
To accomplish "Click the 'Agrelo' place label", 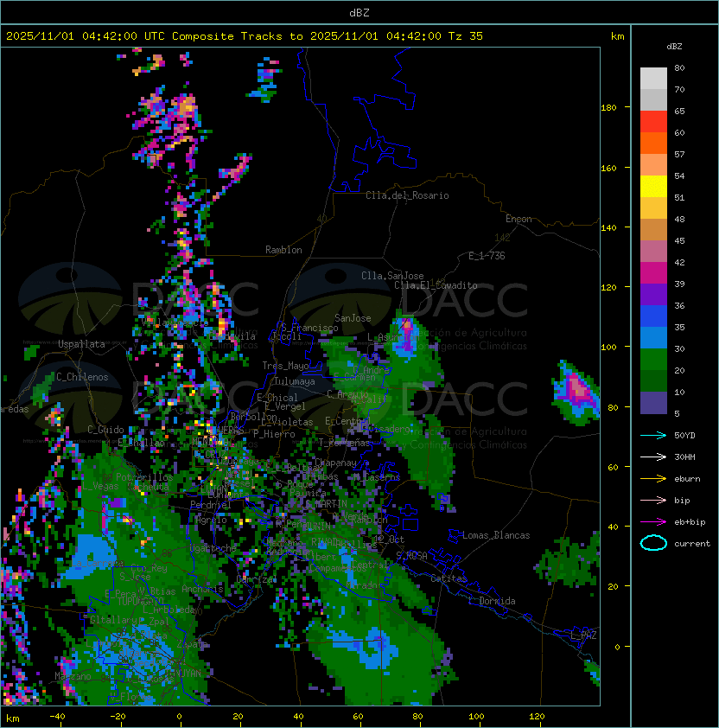I will [211, 520].
